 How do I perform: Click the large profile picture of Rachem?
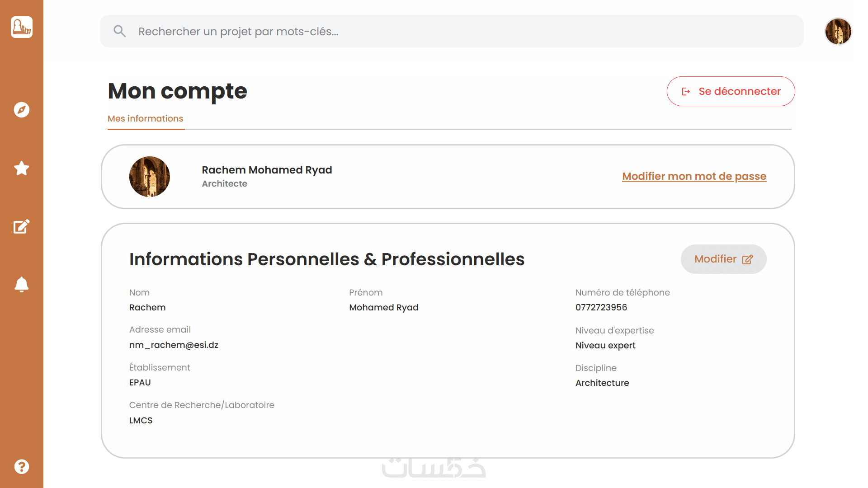pos(150,177)
